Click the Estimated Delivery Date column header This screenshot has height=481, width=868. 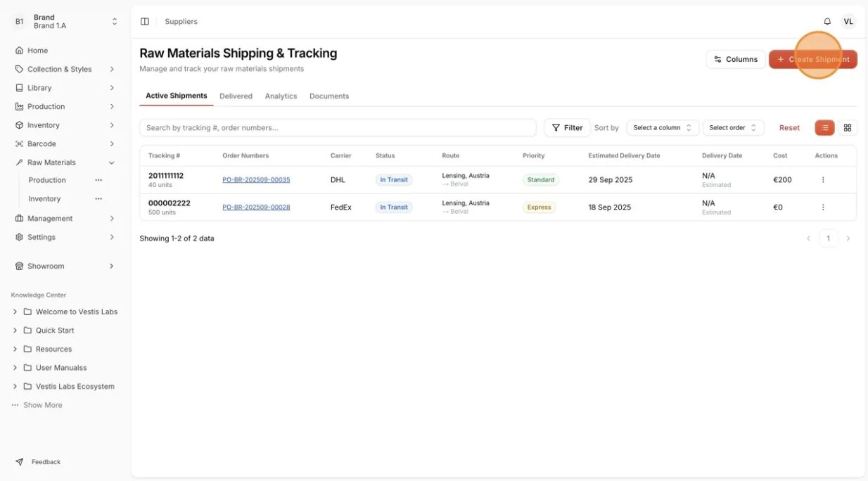(624, 155)
